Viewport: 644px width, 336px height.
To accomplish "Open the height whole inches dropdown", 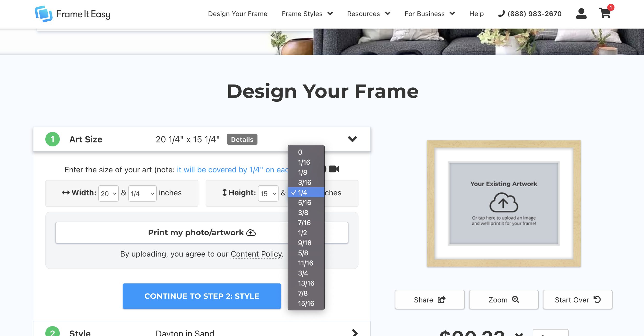I will pos(268,194).
